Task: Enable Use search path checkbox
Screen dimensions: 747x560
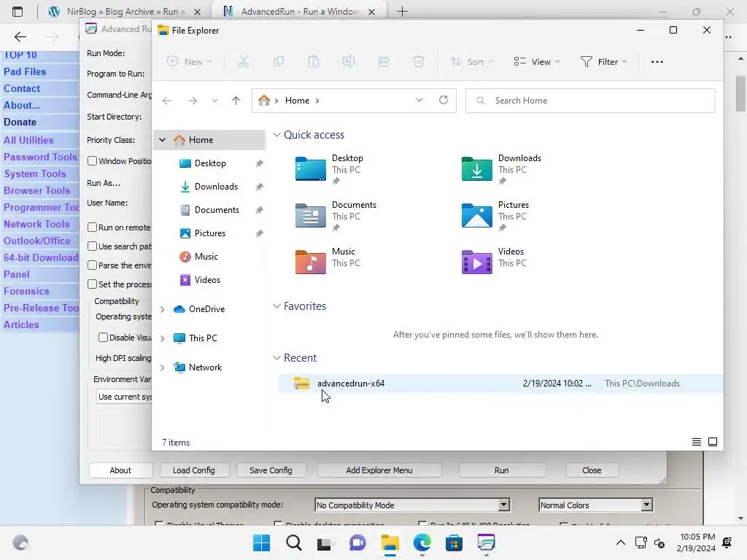Action: click(93, 246)
